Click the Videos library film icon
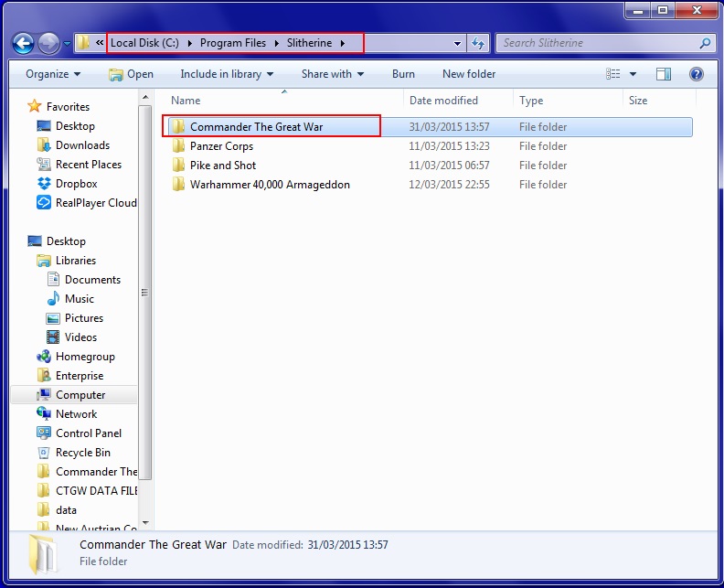Image resolution: width=724 pixels, height=588 pixels. [53, 337]
